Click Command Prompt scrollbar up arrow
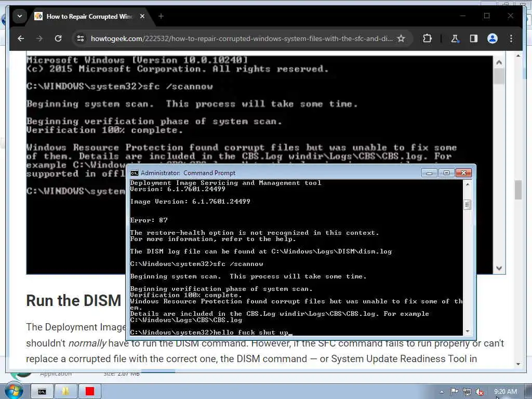532x399 pixels. click(x=468, y=184)
